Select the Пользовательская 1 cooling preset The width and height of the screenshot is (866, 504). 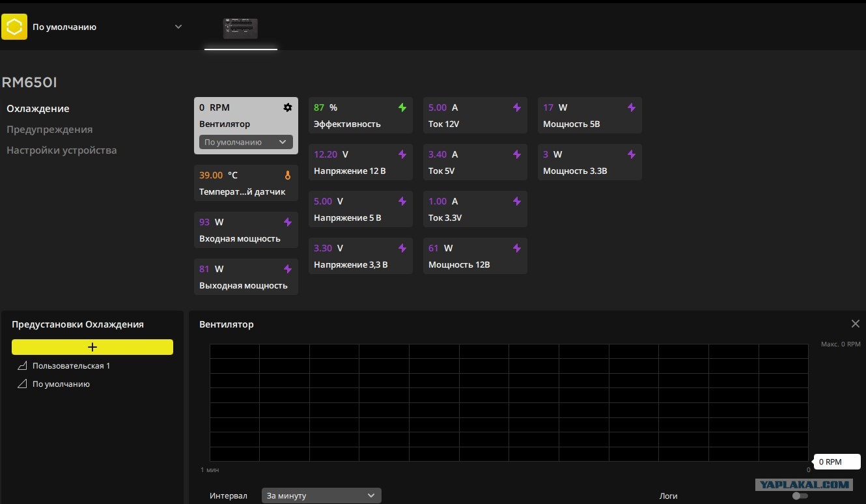72,366
